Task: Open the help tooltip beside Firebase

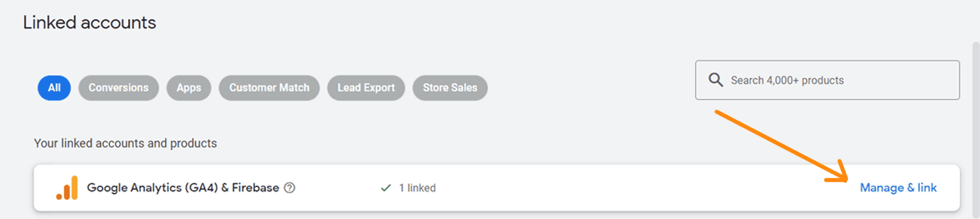Action: [x=290, y=188]
